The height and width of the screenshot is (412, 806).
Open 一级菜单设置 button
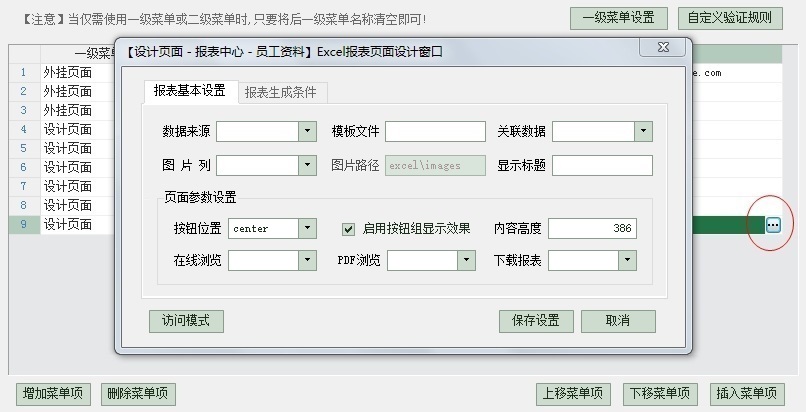click(x=618, y=18)
